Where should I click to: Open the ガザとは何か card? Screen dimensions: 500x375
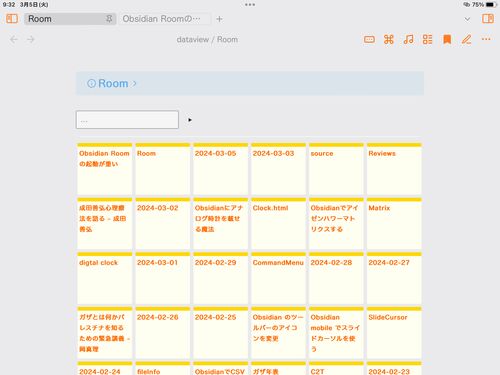pyautogui.click(x=105, y=333)
